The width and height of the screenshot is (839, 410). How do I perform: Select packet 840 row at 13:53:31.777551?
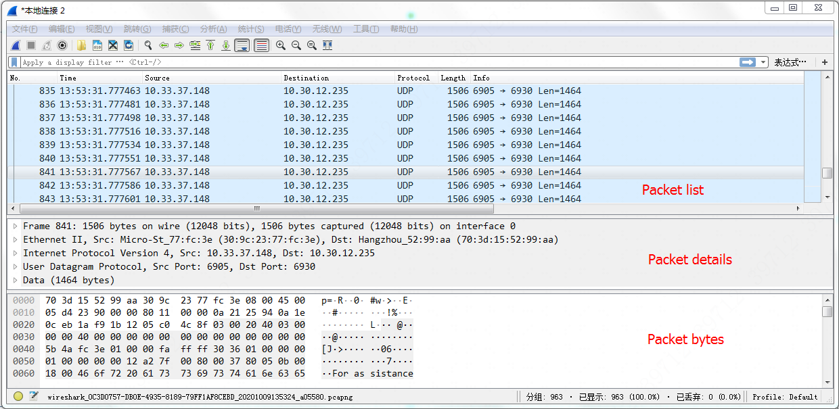point(406,158)
